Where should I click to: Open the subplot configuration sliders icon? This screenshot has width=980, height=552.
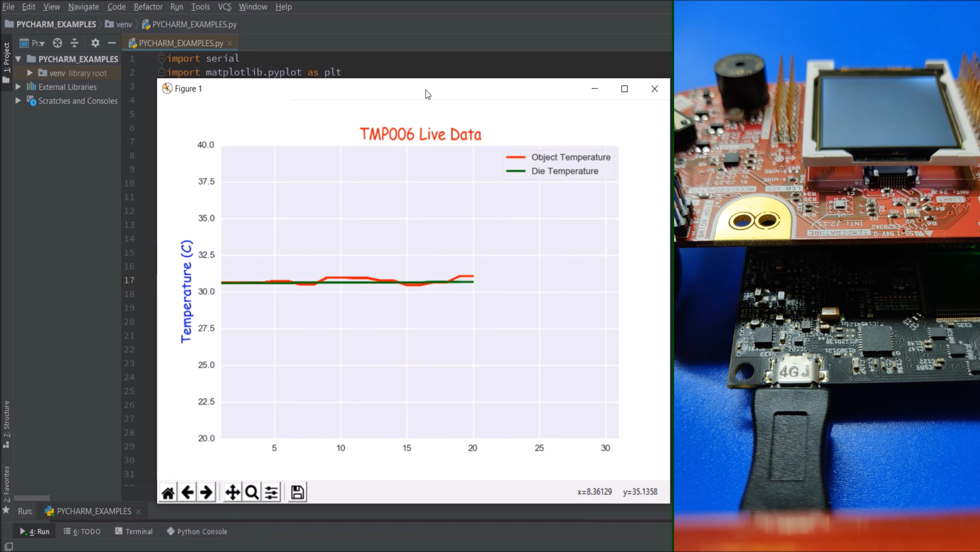(x=271, y=492)
